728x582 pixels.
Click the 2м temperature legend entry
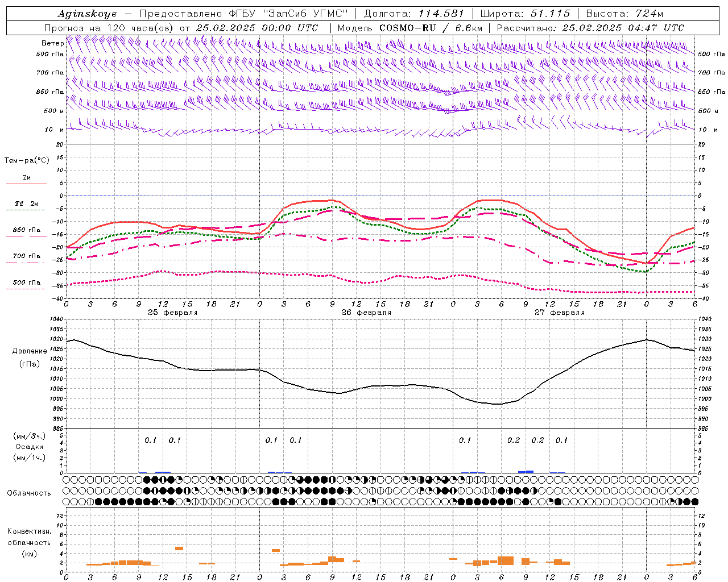pyautogui.click(x=27, y=178)
